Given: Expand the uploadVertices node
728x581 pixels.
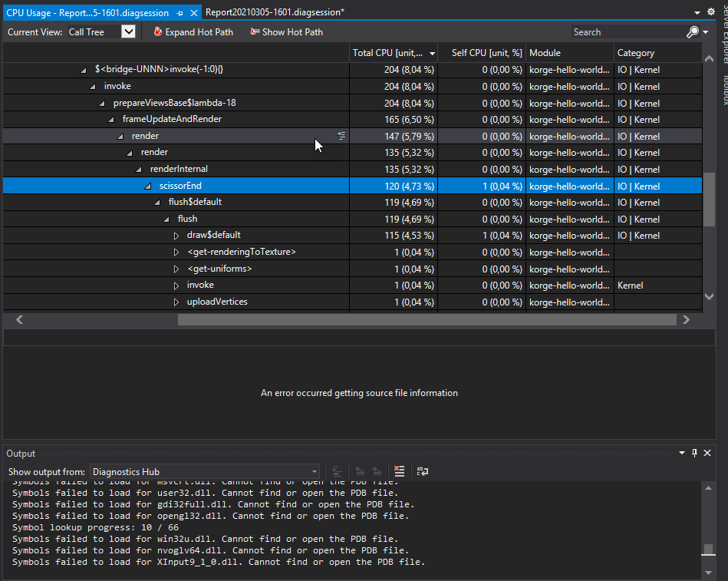Looking at the screenshot, I should pyautogui.click(x=176, y=302).
